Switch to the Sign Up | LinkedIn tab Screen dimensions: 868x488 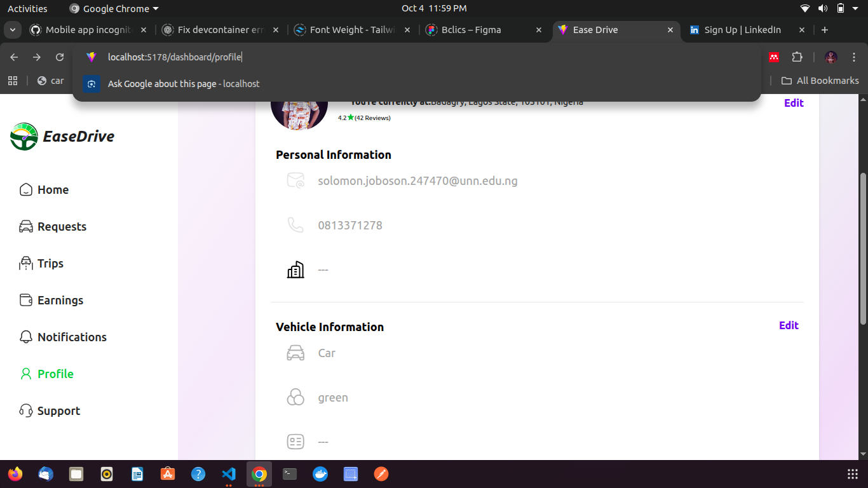coord(747,30)
